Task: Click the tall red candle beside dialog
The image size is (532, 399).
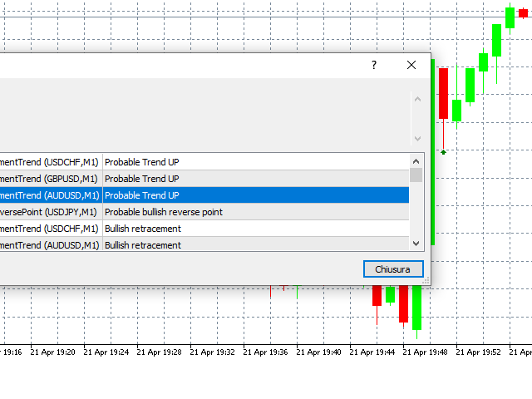Action: (443, 93)
